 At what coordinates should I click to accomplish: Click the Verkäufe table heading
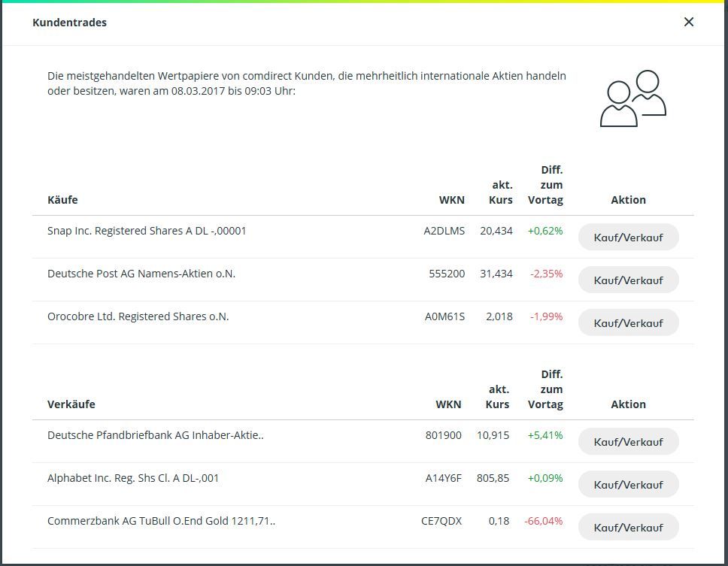pos(71,404)
